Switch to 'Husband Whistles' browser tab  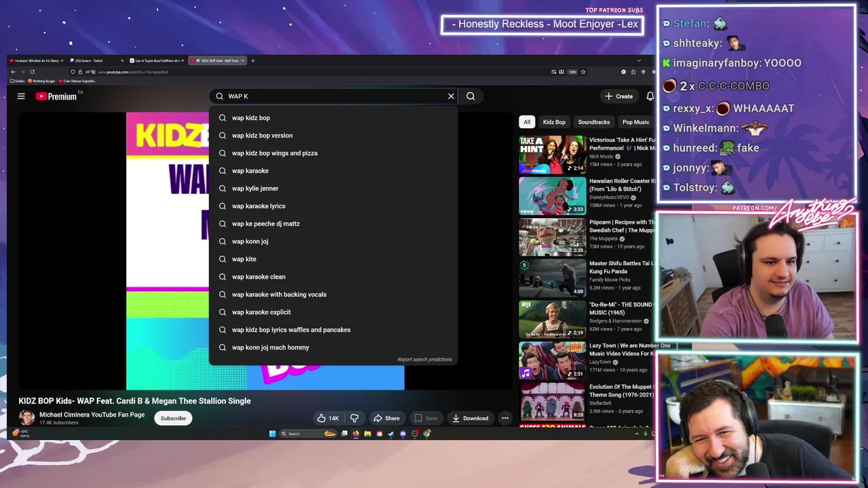pos(37,60)
